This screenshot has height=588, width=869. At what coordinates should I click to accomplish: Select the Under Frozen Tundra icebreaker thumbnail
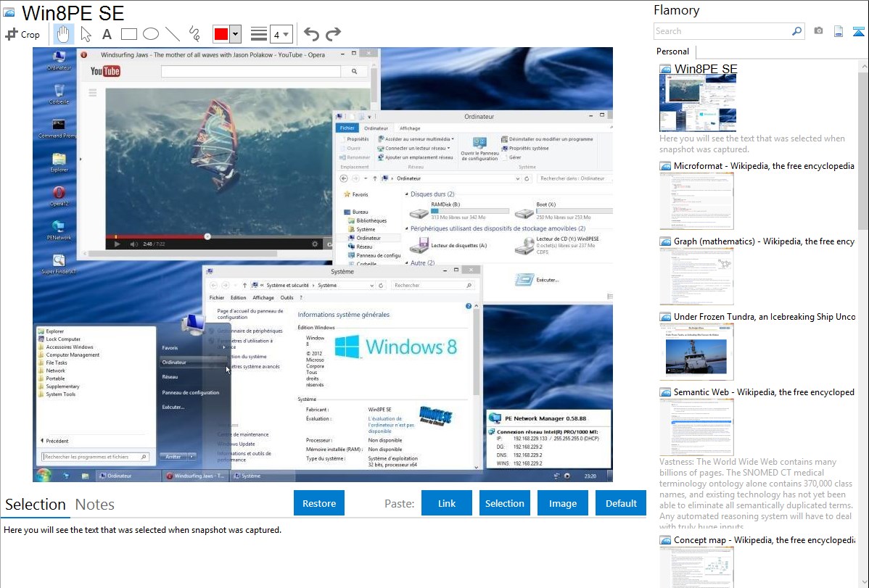pos(696,352)
